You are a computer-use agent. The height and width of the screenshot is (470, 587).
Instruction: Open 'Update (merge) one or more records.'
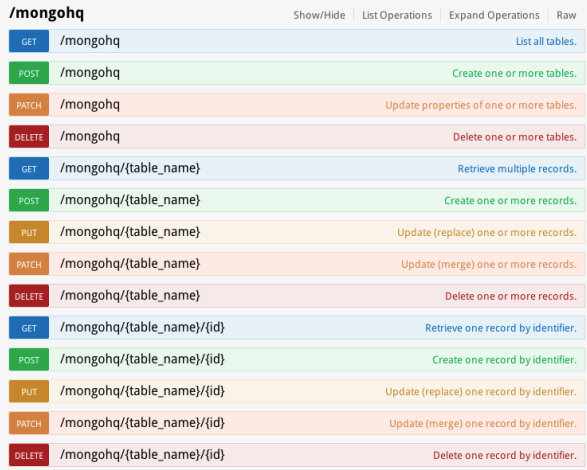click(x=489, y=264)
